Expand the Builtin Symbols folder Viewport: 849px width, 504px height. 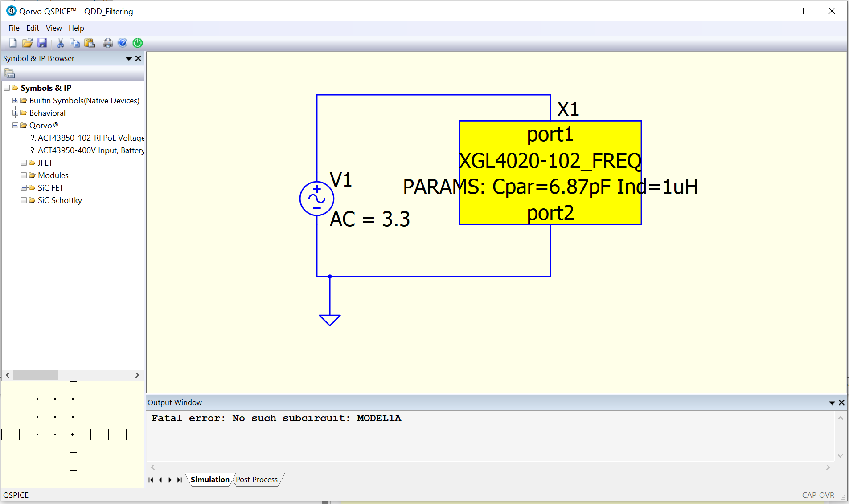click(15, 101)
